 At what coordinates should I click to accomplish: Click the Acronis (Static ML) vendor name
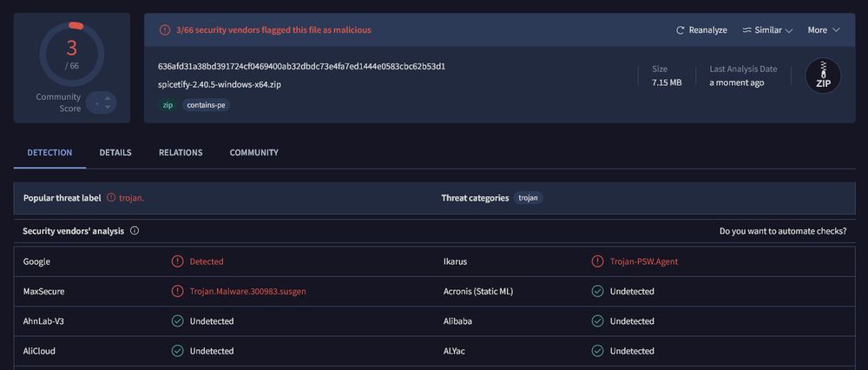pyautogui.click(x=478, y=291)
